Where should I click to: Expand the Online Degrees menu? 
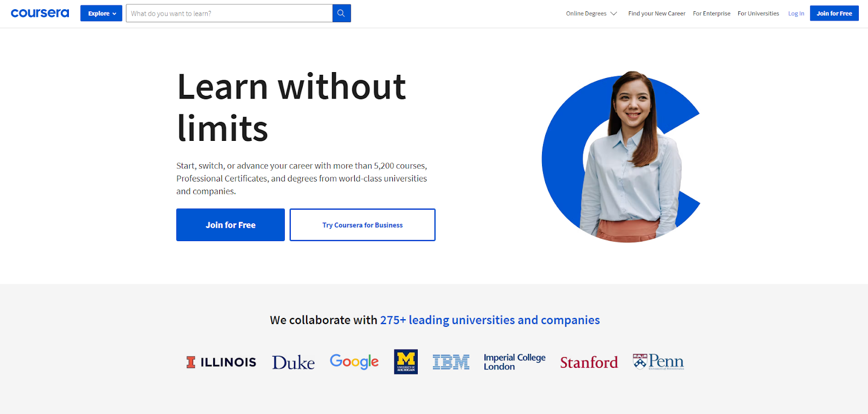tap(591, 14)
